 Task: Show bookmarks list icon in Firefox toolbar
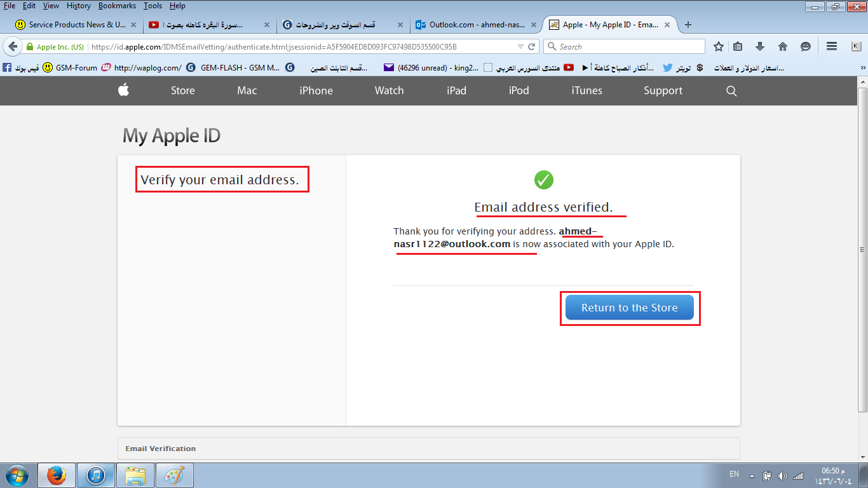(738, 46)
